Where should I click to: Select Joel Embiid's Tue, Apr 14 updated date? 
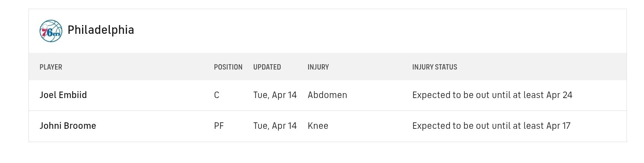coord(275,95)
